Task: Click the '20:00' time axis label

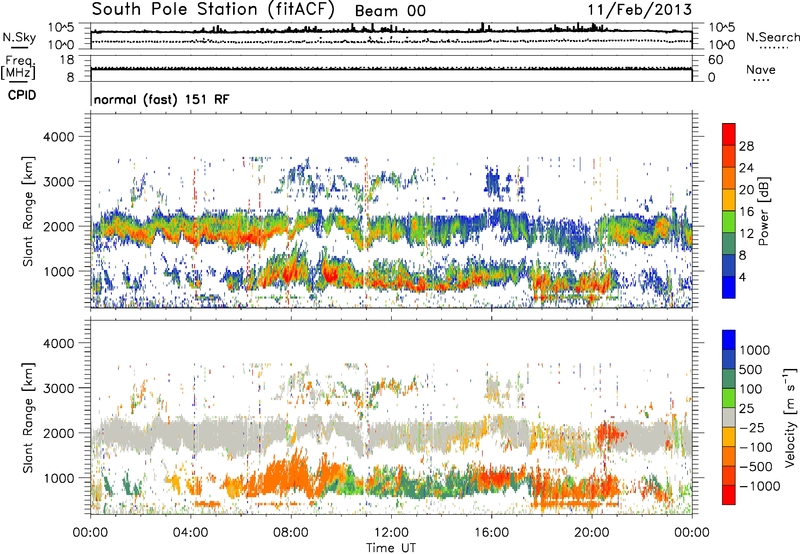Action: (x=592, y=533)
